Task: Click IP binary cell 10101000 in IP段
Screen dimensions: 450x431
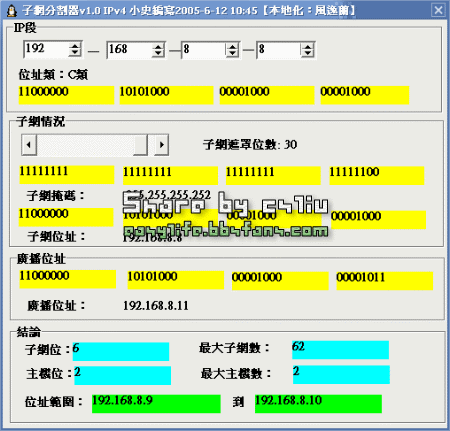Action: coord(167,95)
